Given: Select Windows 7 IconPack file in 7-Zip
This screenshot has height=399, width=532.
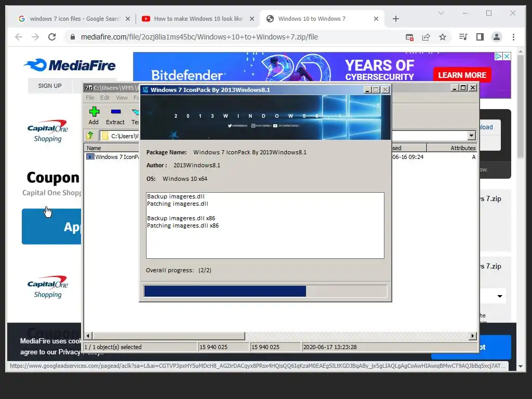Looking at the screenshot, I should click(113, 157).
